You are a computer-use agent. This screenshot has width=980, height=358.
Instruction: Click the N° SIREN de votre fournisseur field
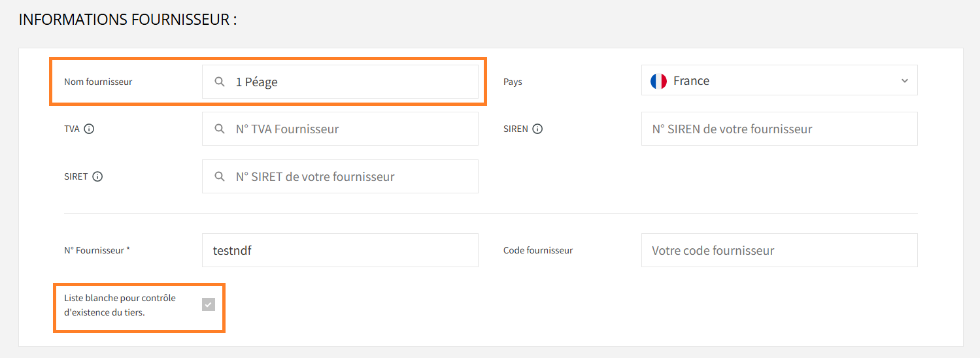click(x=779, y=129)
